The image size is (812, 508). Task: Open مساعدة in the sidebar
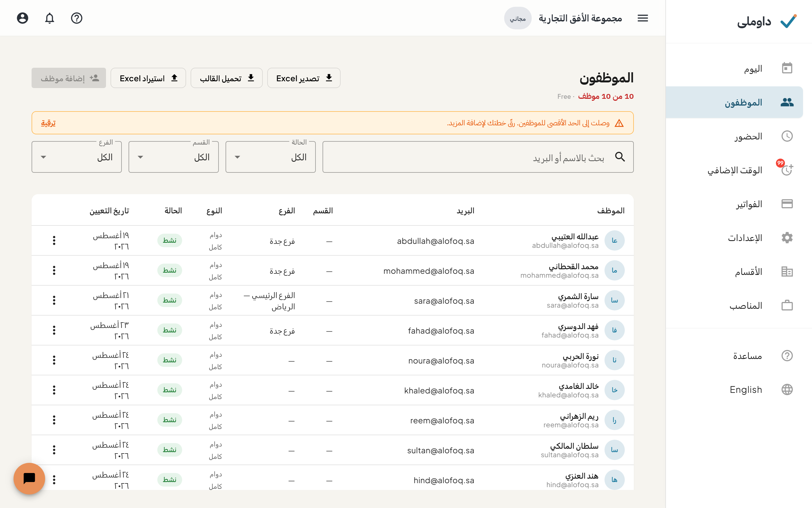[x=734, y=356]
